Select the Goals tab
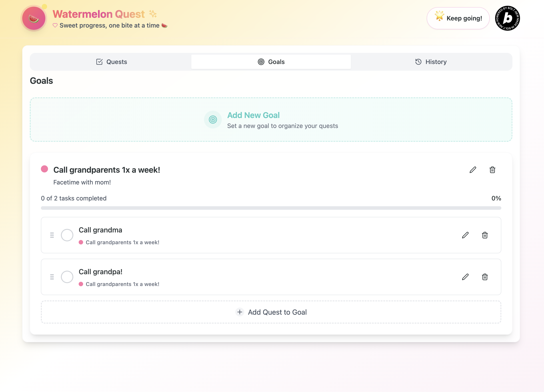544x392 pixels. pos(271,62)
